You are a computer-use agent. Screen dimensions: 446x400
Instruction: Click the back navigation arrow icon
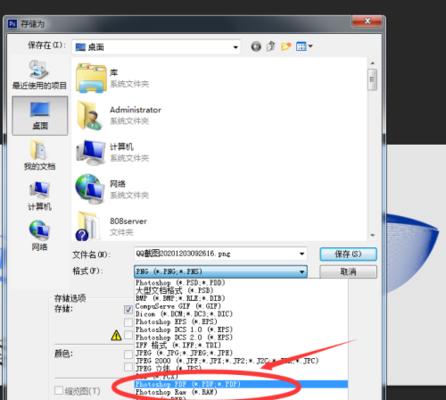(256, 46)
